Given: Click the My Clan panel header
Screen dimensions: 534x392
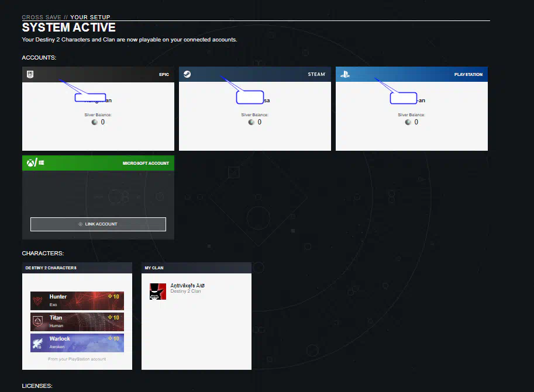Looking at the screenshot, I should click(154, 268).
